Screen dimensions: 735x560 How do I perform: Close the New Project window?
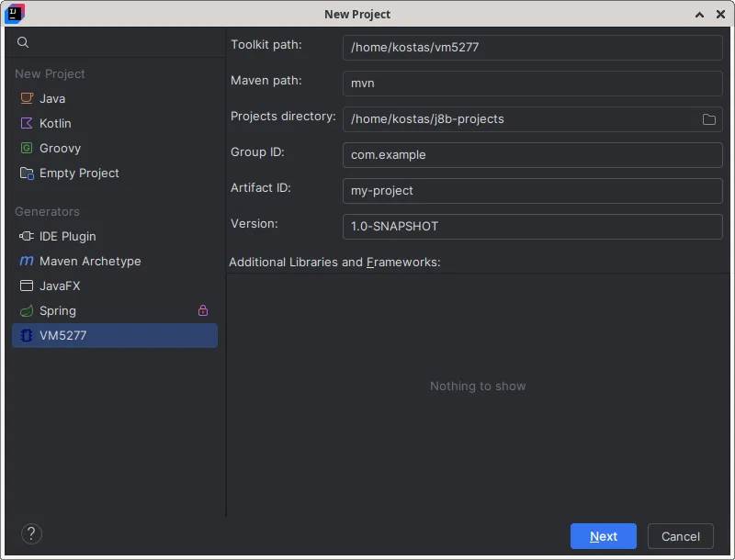point(720,15)
